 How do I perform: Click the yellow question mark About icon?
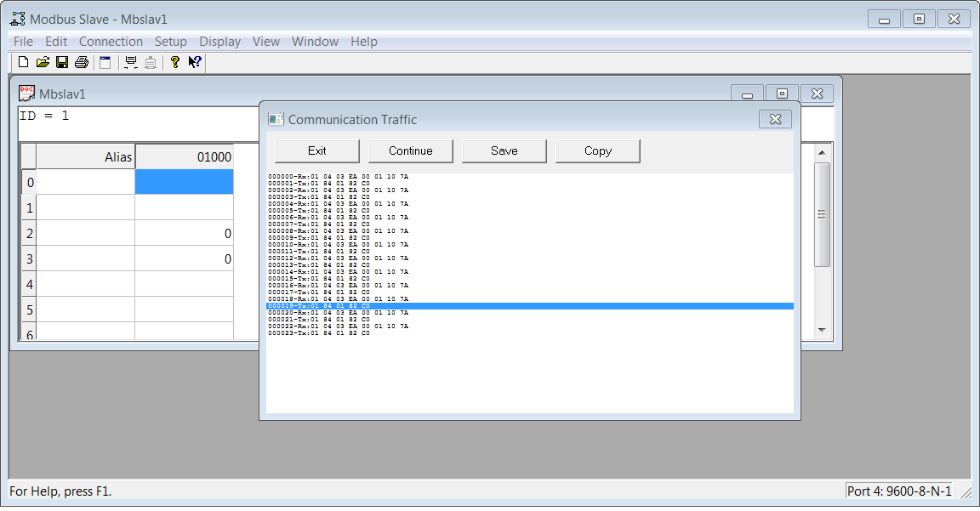click(x=175, y=62)
